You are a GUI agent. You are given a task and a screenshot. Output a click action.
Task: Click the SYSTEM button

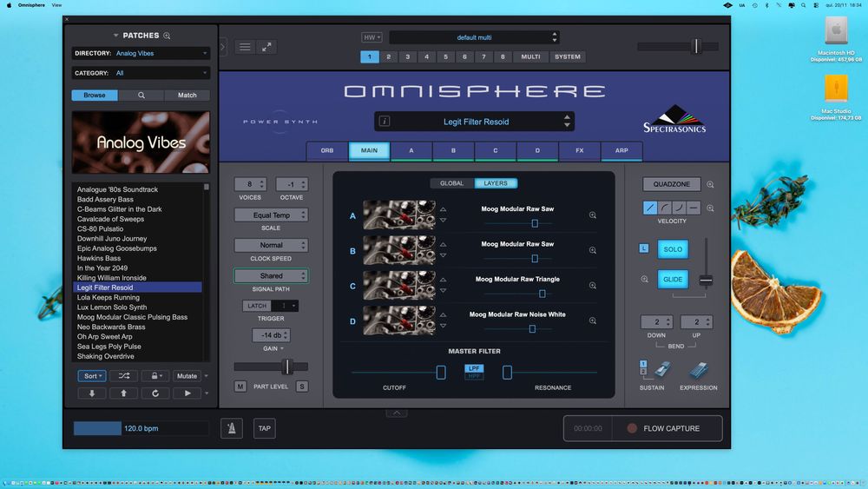568,56
